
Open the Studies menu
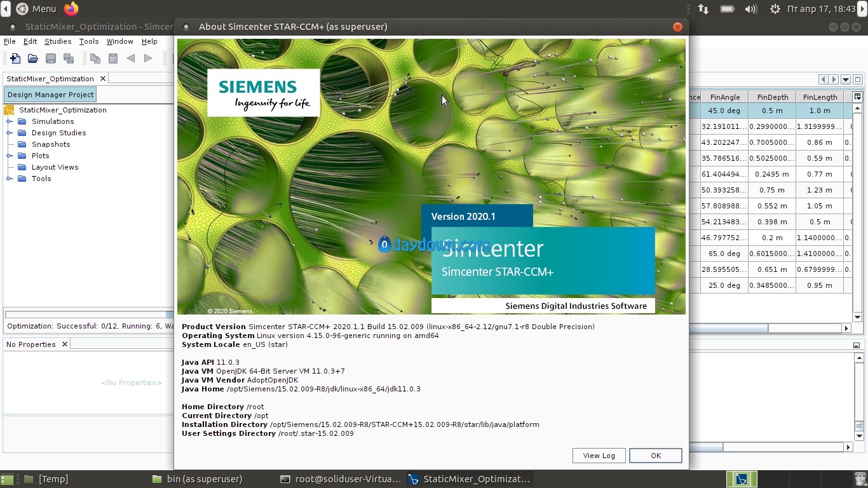point(58,41)
